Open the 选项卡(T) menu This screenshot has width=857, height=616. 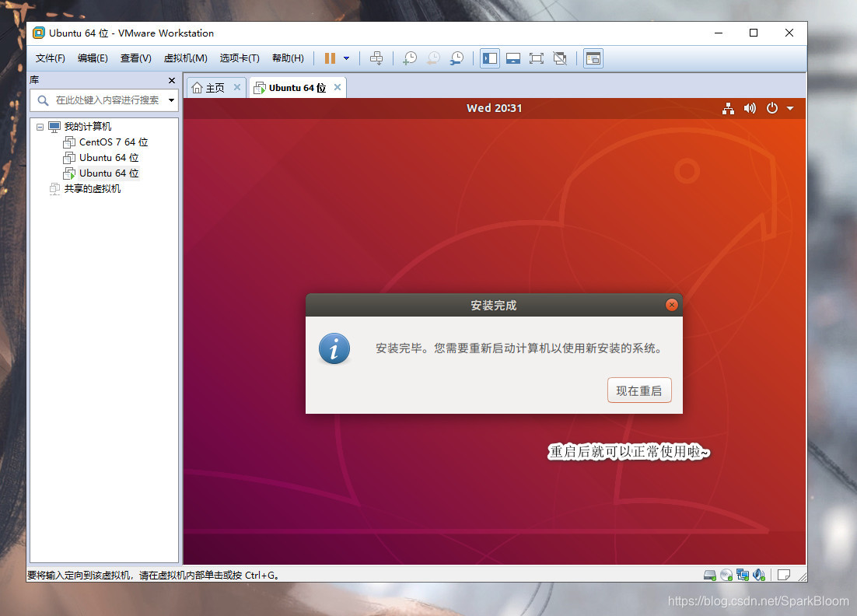[x=240, y=58]
